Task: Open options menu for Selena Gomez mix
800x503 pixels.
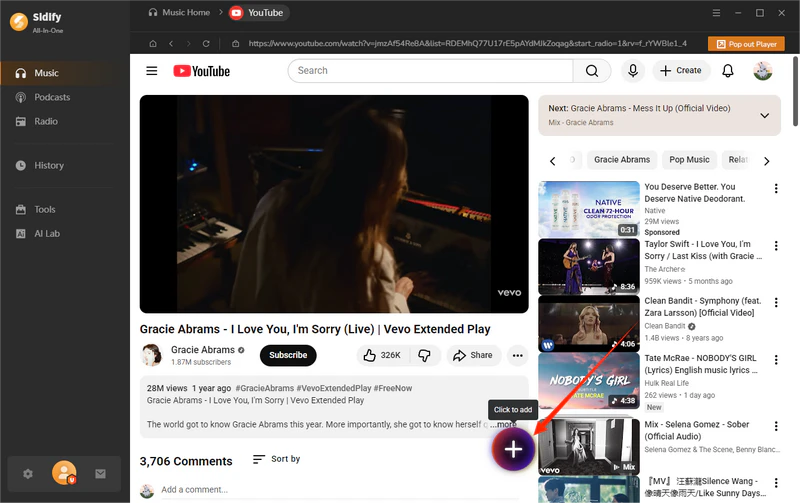Action: tap(776, 426)
